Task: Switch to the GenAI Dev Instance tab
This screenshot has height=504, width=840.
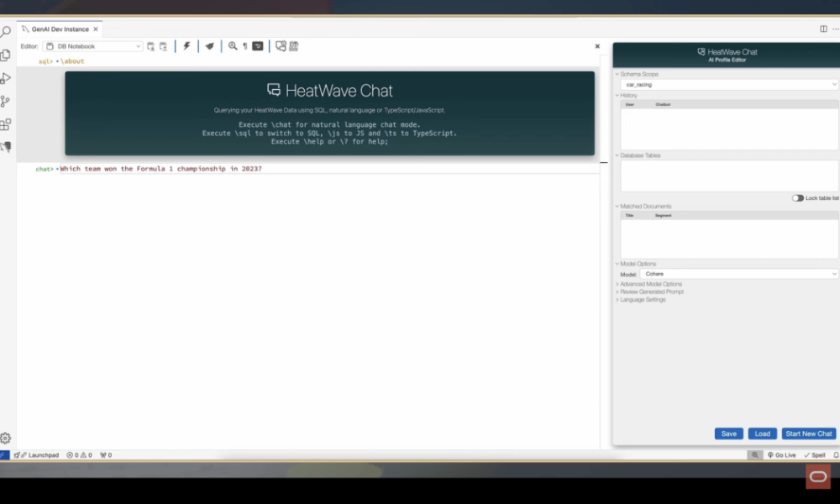Action: [59, 27]
